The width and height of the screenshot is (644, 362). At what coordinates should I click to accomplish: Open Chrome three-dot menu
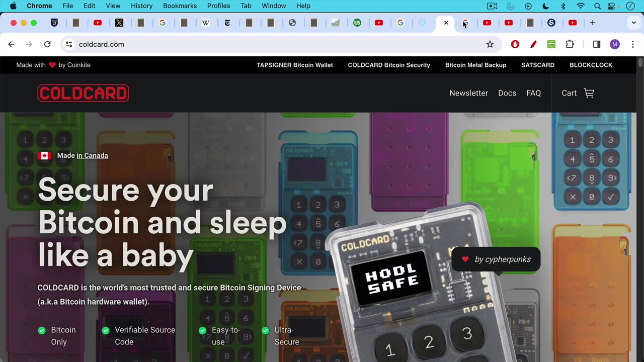[633, 44]
